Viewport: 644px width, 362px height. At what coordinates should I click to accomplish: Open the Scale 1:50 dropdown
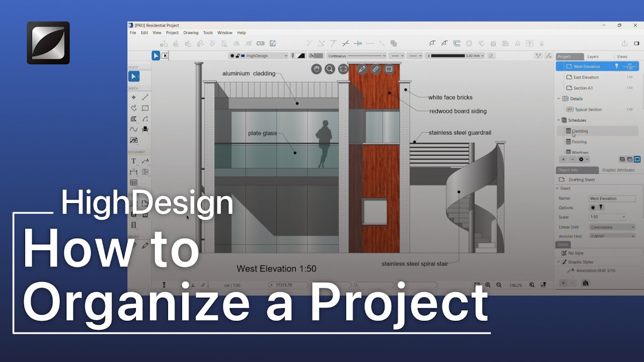coord(607,217)
